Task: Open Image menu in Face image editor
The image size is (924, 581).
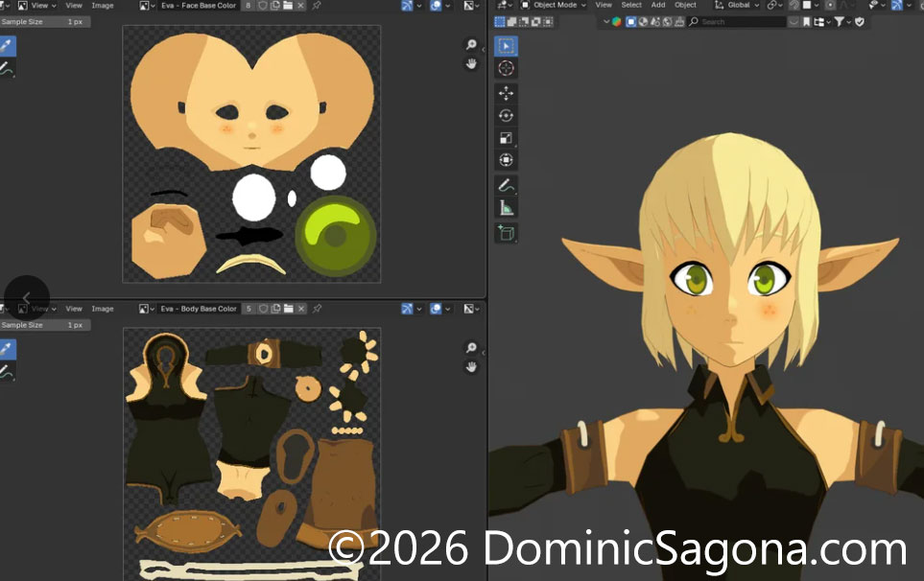Action: [x=103, y=6]
